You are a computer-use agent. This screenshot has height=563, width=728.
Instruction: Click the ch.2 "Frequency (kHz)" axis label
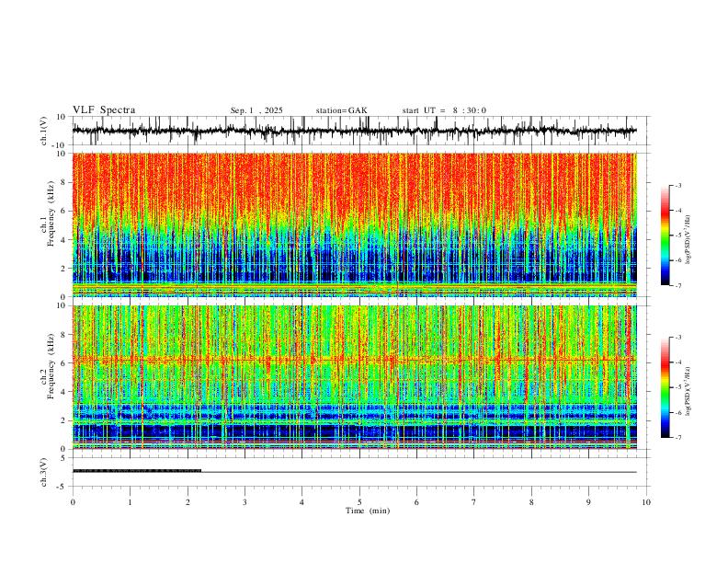coord(51,366)
